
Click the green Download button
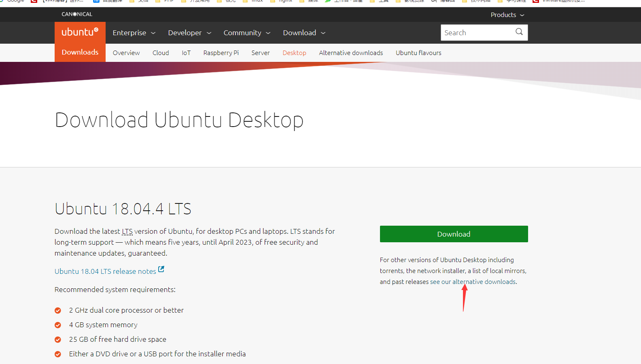coord(454,234)
